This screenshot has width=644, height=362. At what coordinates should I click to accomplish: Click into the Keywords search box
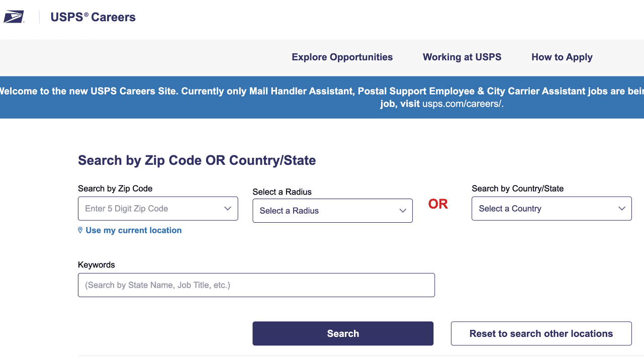[x=256, y=285]
